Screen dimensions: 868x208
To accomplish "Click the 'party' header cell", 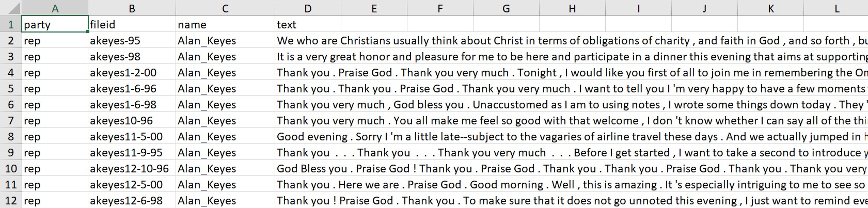I will coord(55,24).
